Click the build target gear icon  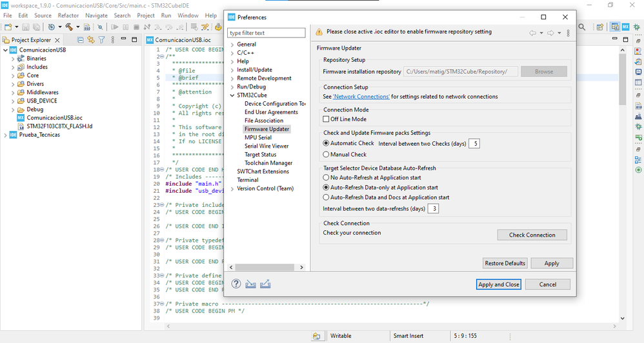tap(52, 27)
